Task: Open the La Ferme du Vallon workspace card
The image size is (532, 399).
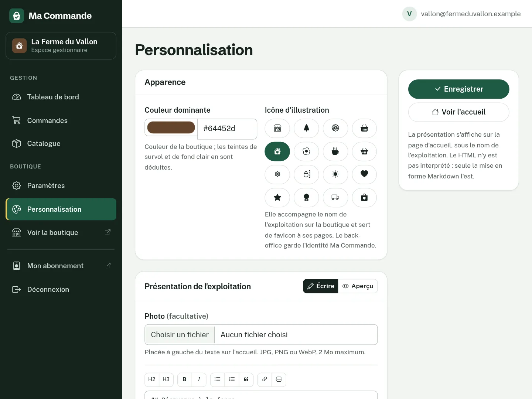Action: click(61, 46)
